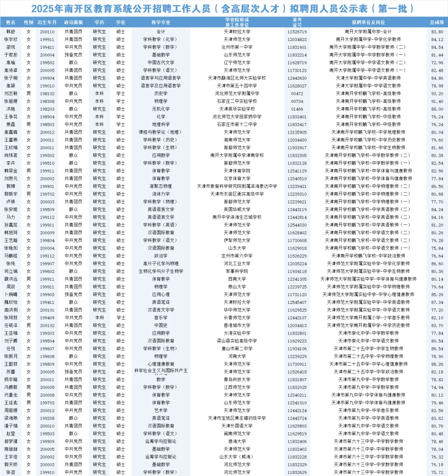Select the major 生物化学与分子生物学
The width and height of the screenshot is (448, 476).
click(161, 272)
